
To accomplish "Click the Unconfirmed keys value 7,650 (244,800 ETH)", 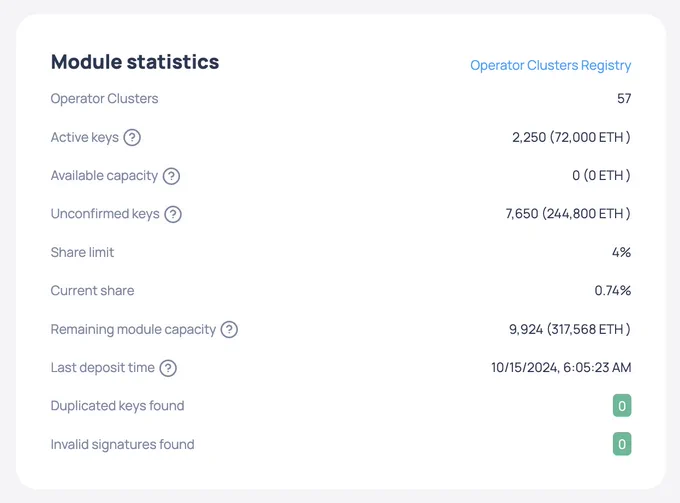I will [x=568, y=214].
